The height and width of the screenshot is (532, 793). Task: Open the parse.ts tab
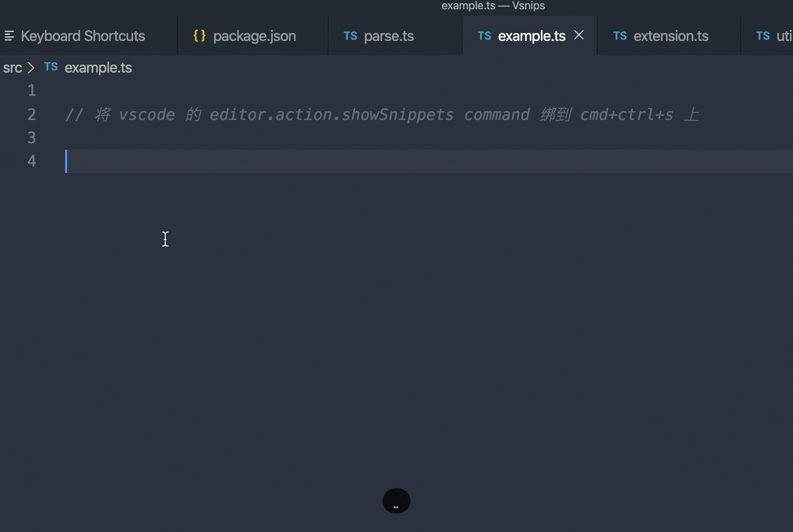pos(389,36)
